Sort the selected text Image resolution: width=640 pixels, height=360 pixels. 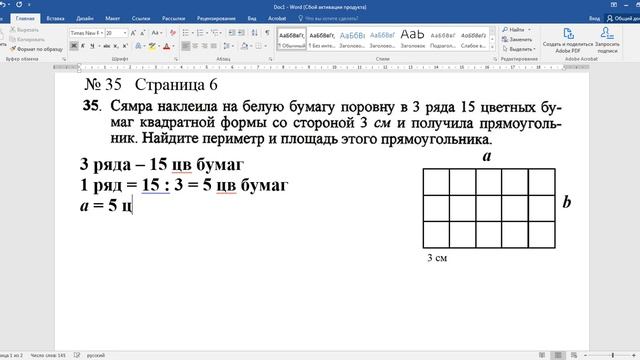coord(254,33)
